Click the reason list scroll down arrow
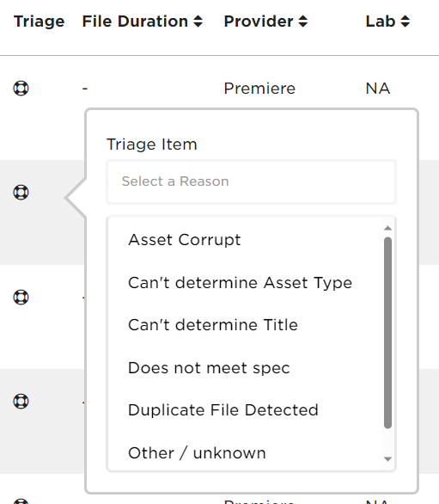The height and width of the screenshot is (504, 439). pyautogui.click(x=387, y=459)
